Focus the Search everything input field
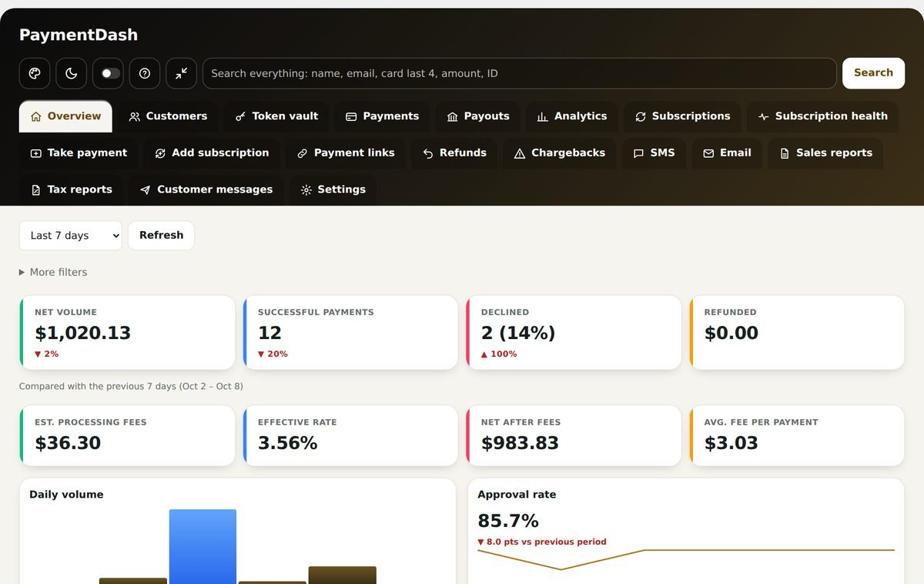Image resolution: width=924 pixels, height=584 pixels. [x=520, y=73]
